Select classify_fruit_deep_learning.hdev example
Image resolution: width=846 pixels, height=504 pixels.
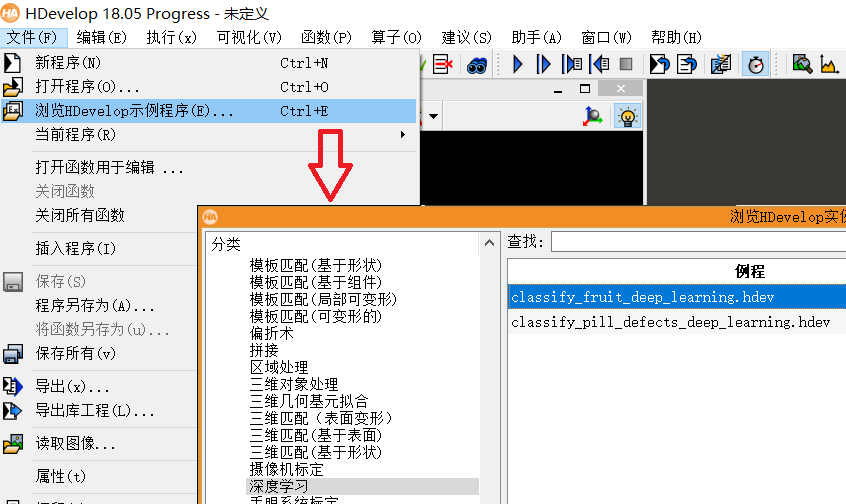coord(677,297)
